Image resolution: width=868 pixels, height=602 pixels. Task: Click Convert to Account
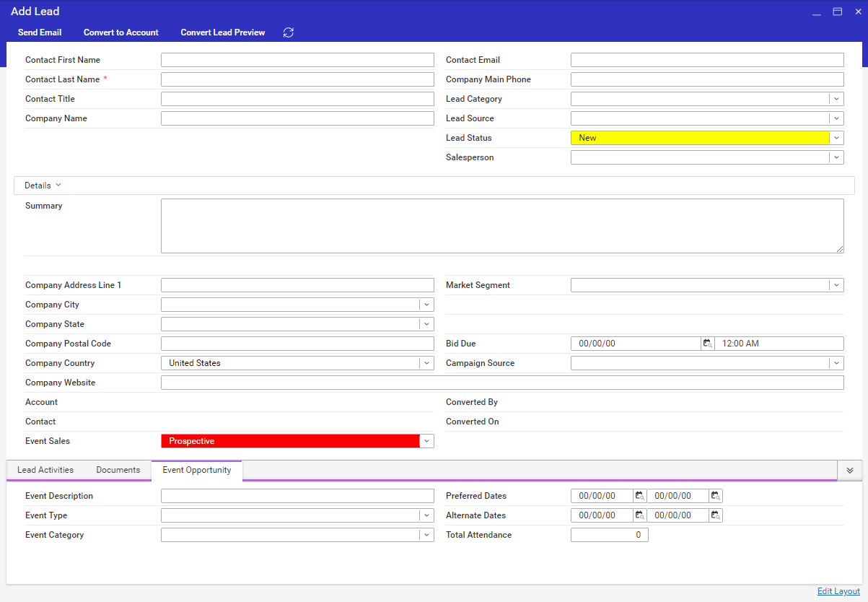pos(121,32)
